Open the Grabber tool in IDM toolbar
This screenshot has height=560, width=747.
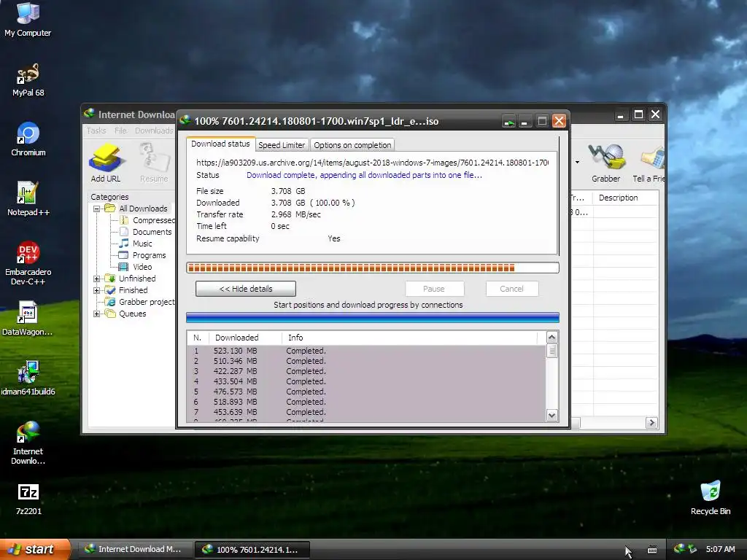click(605, 163)
